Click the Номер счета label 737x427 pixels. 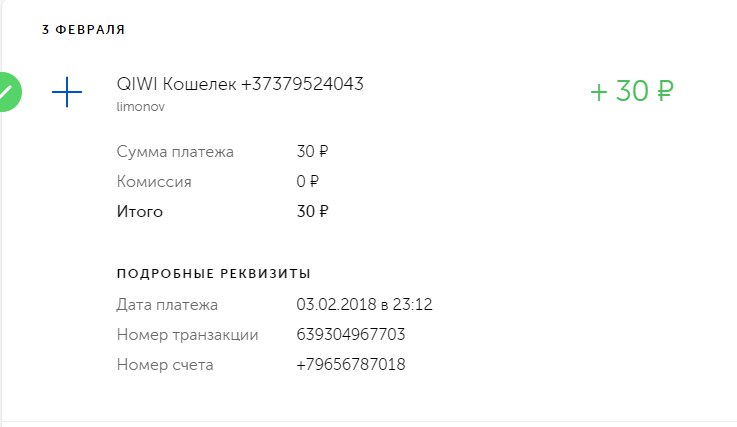pos(165,365)
